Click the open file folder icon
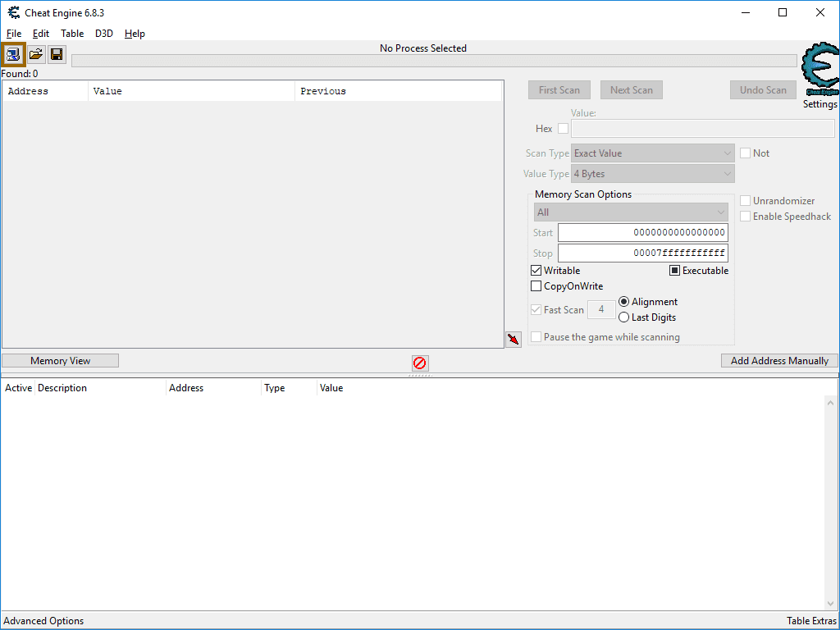 (36, 54)
